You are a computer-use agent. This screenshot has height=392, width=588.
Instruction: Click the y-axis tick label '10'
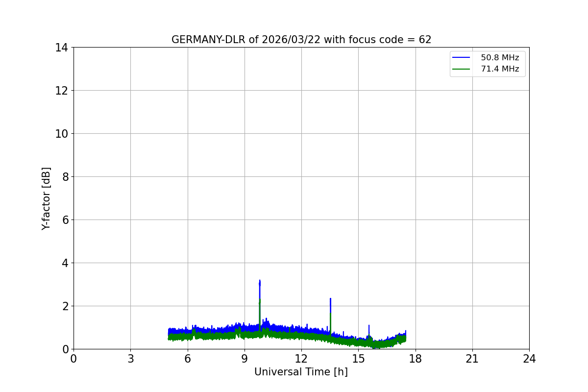tap(62, 134)
